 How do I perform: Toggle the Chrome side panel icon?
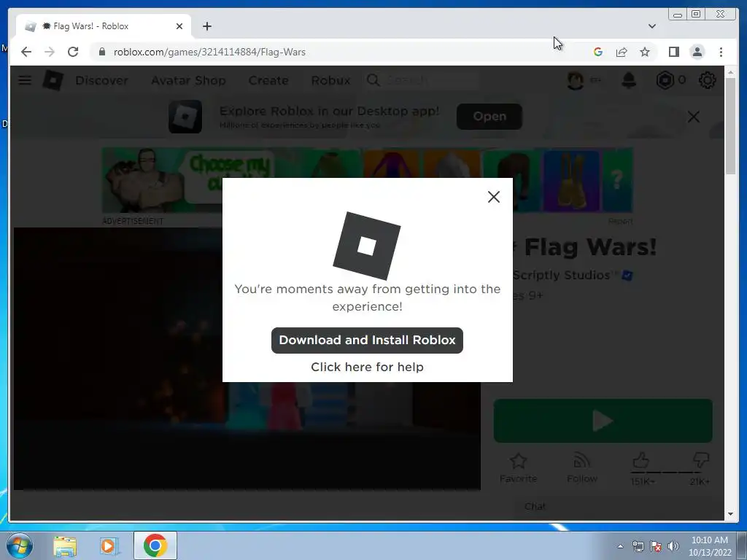[x=673, y=52]
